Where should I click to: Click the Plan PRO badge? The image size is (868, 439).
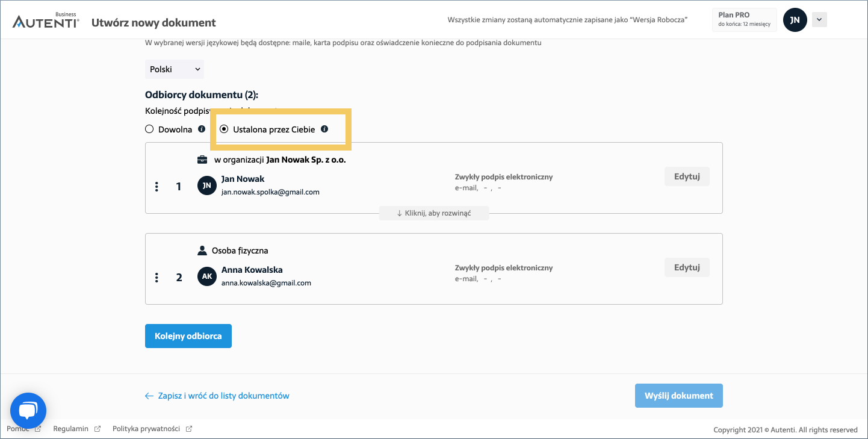coord(744,19)
